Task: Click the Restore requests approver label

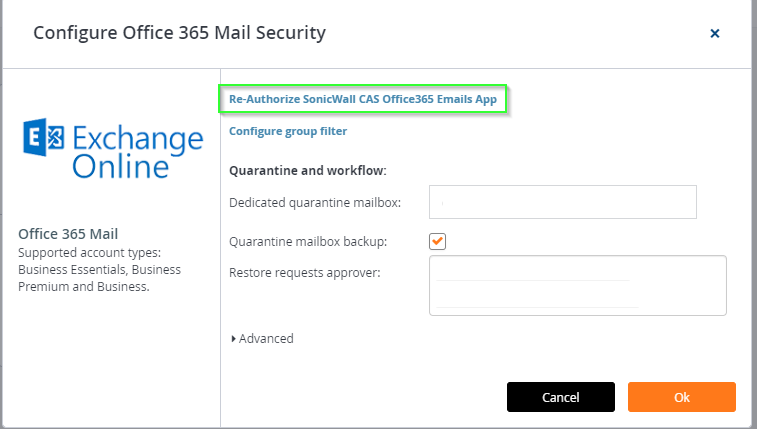Action: 305,273
